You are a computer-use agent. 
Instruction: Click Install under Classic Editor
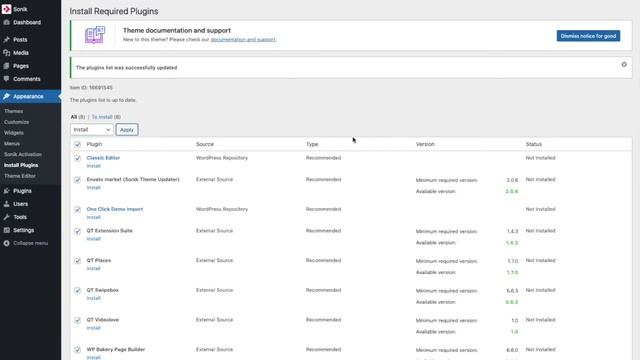click(93, 166)
